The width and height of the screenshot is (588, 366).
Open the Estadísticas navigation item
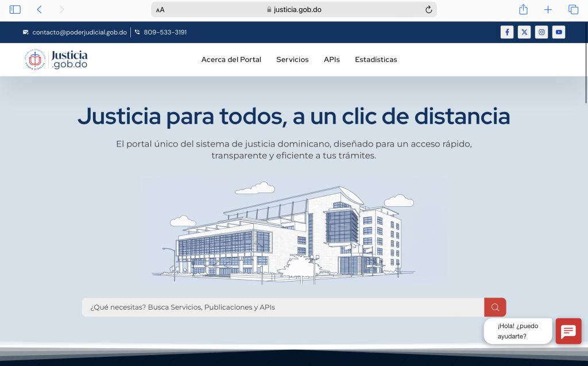pyautogui.click(x=376, y=60)
